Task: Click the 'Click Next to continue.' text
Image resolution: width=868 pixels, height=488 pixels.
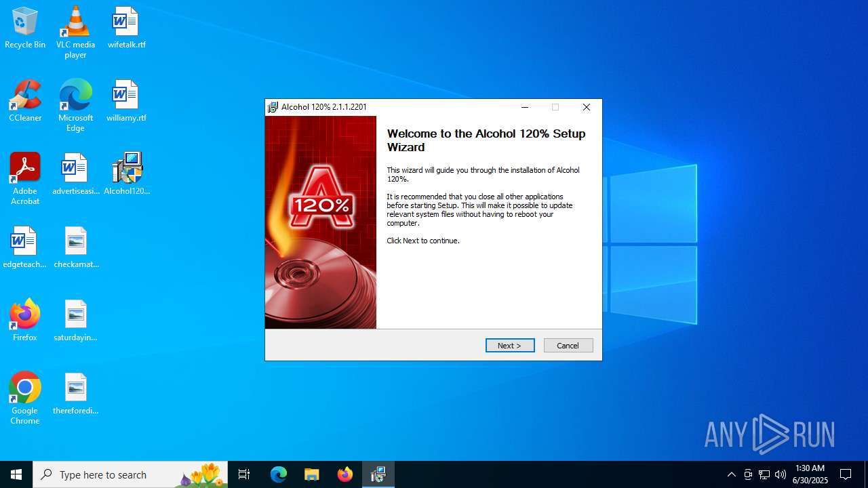Action: (423, 241)
